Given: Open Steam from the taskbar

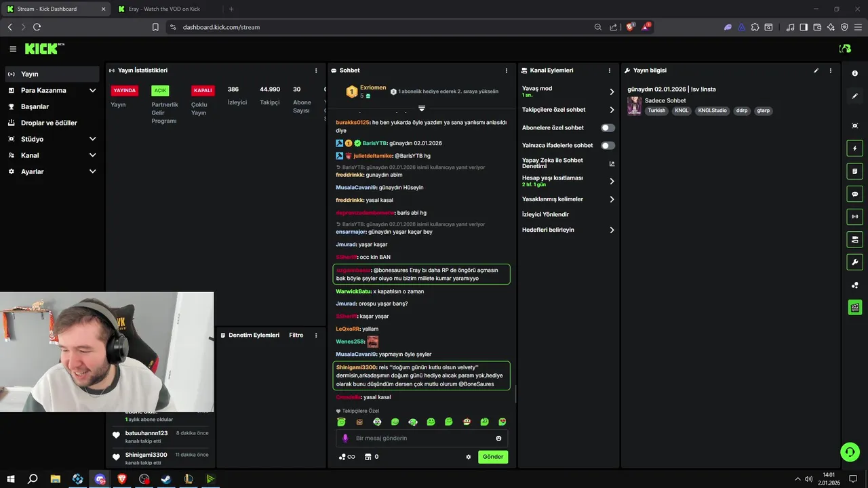Looking at the screenshot, I should point(166,479).
